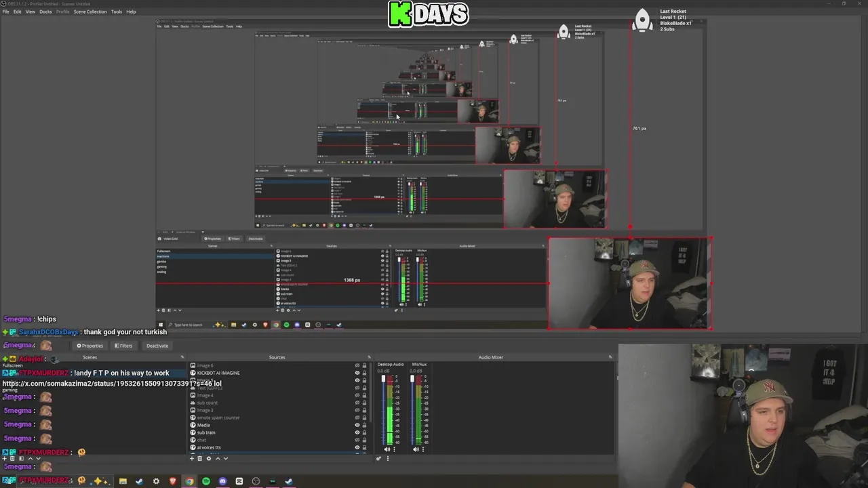Toggle lock on sub train source
This screenshot has width=868, height=488.
[x=364, y=432]
